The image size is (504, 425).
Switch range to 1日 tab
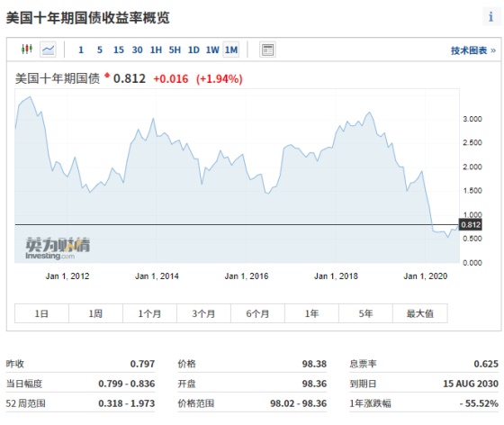[41, 313]
